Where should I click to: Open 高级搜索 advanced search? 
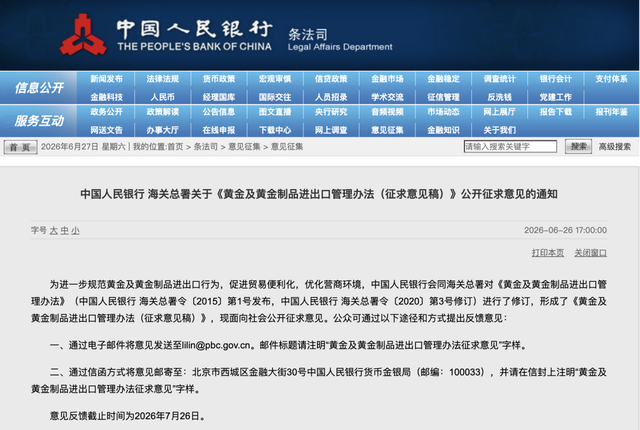coord(615,147)
